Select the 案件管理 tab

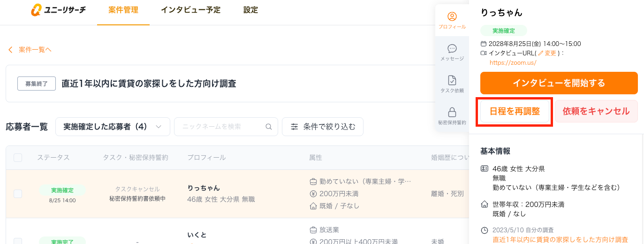[123, 10]
